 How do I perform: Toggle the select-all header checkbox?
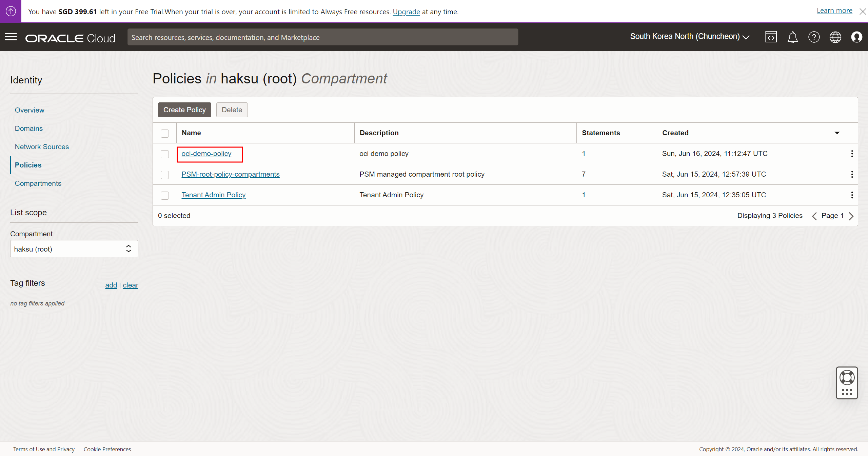point(165,134)
